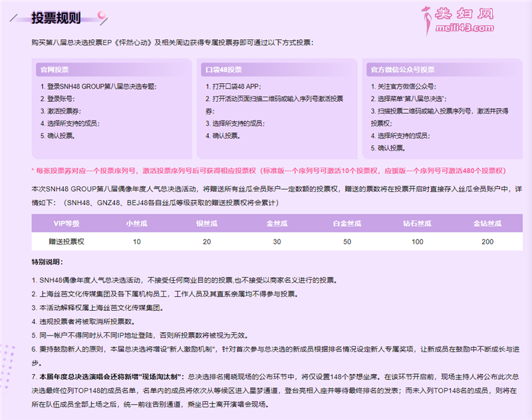Click step "1. 关注官方微信公众号"

pos(404,87)
